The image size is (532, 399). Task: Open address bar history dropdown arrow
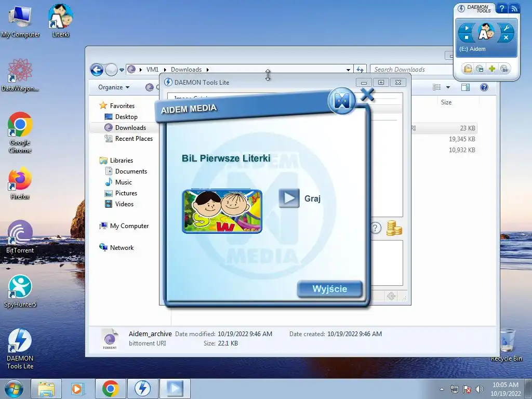[348, 70]
